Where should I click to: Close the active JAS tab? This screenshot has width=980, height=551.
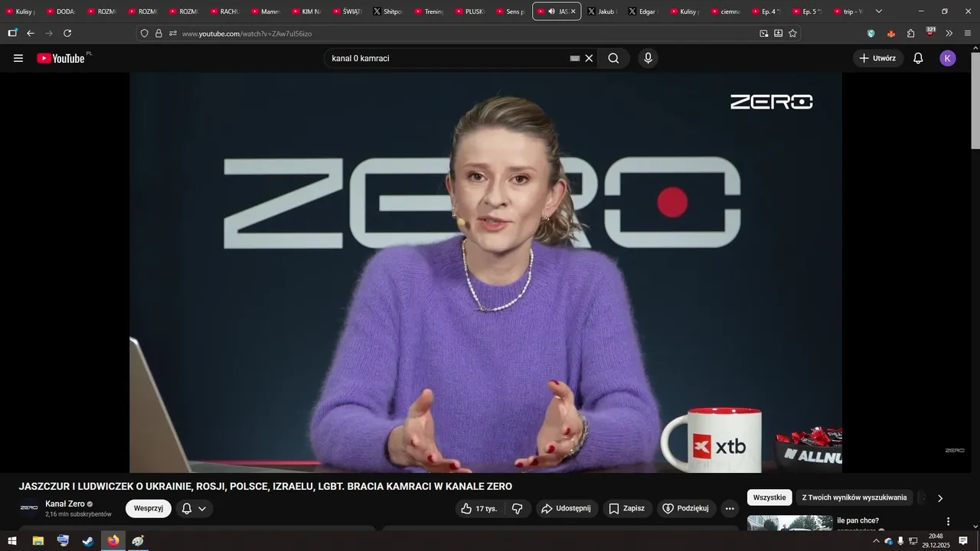tap(573, 11)
